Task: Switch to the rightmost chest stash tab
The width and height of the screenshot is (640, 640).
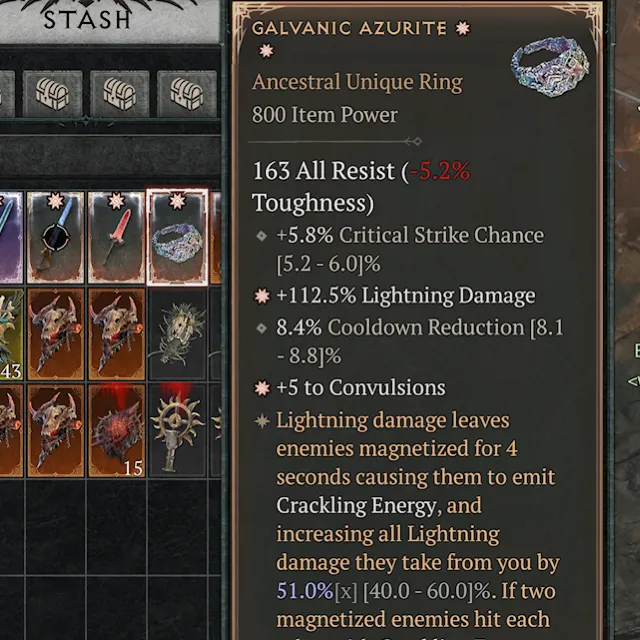Action: (x=187, y=94)
